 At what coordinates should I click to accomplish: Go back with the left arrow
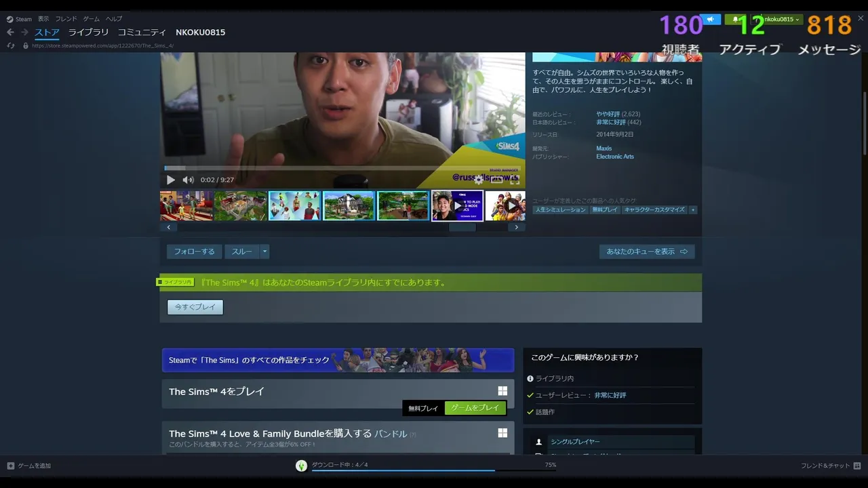(10, 32)
